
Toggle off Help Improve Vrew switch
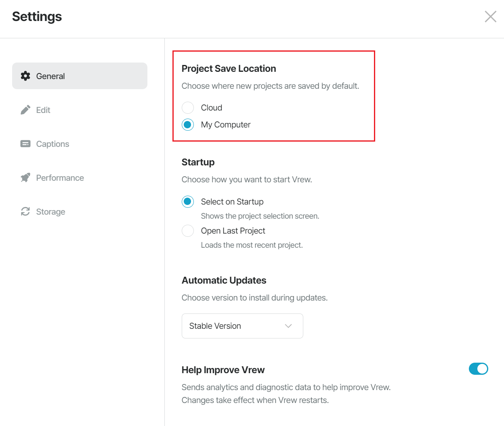(479, 369)
